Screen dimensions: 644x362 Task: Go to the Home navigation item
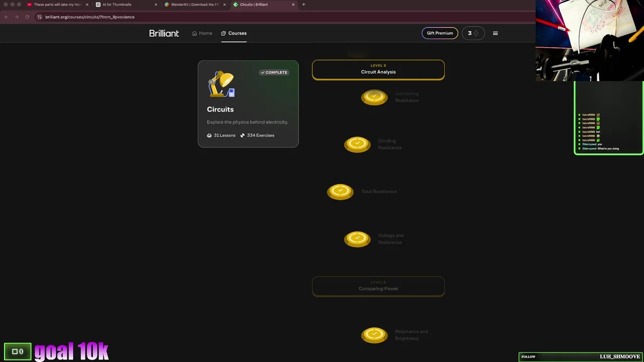point(202,33)
